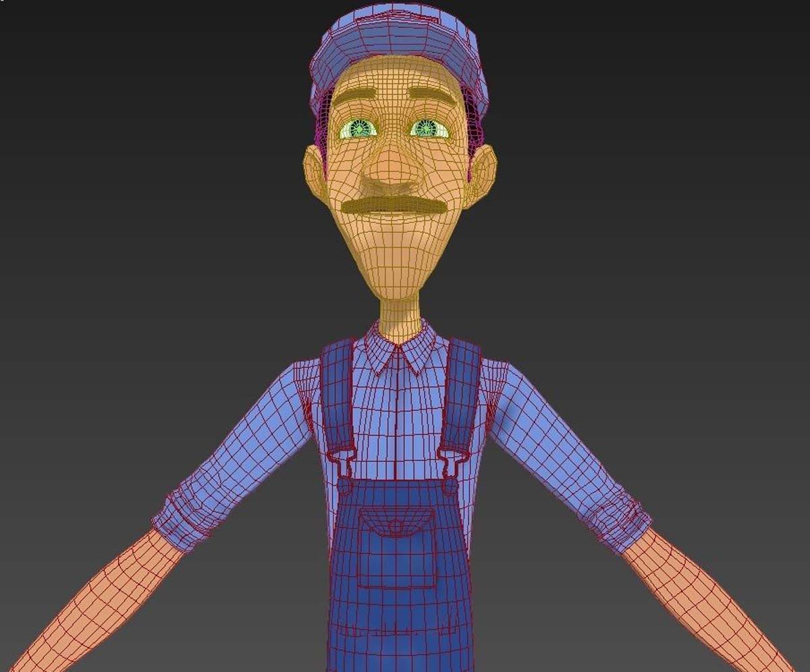Click the eyebrow above the screen-right eye
Image resolution: width=810 pixels, height=672 pixels.
pos(432,96)
